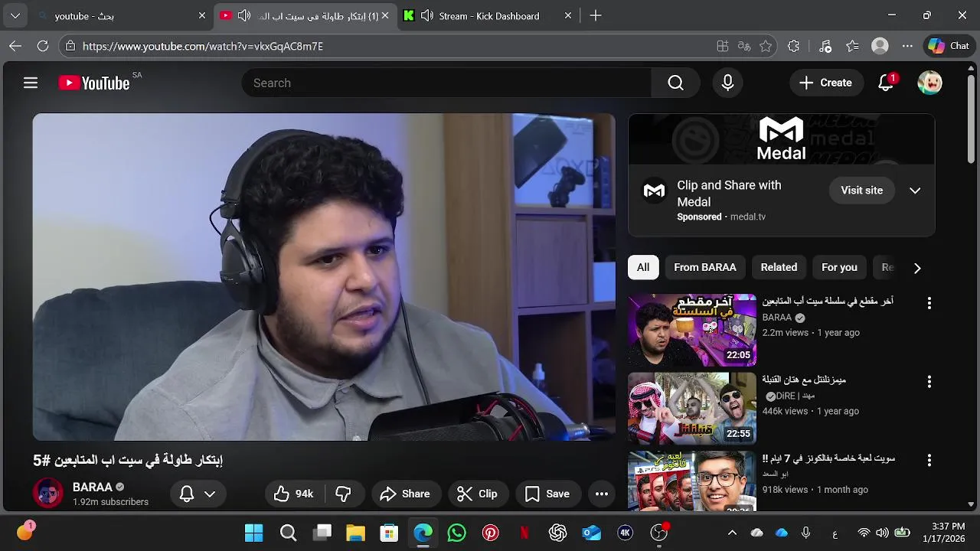Mute the Kick Dashboard tab audio
The image size is (980, 551).
(427, 15)
